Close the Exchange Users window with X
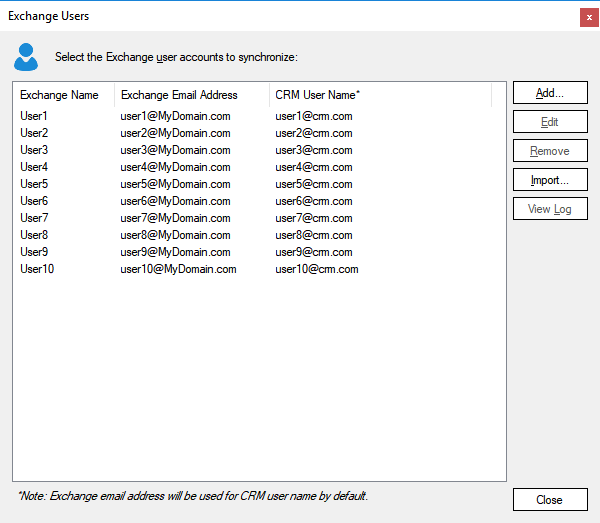Viewport: 600px width, 523px height. 588,17
